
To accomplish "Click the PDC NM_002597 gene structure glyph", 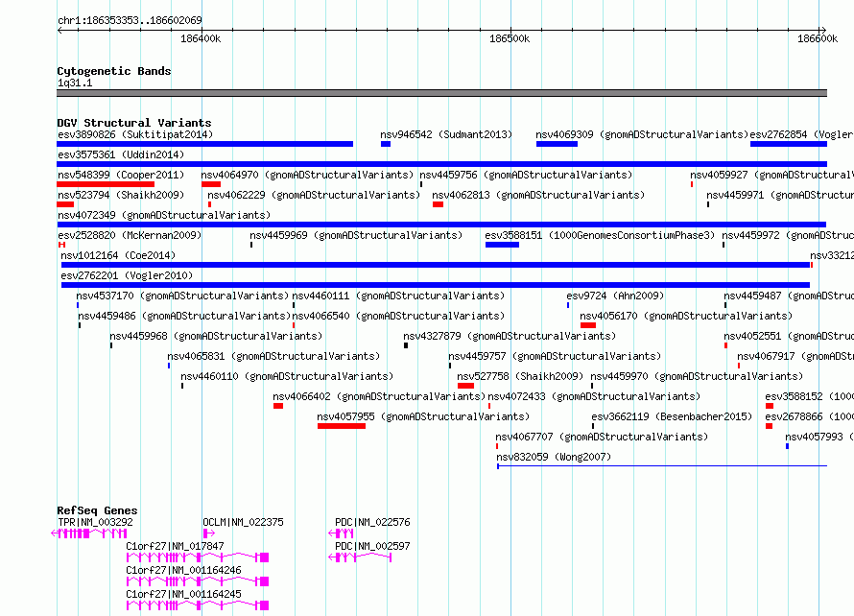I will (x=360, y=557).
